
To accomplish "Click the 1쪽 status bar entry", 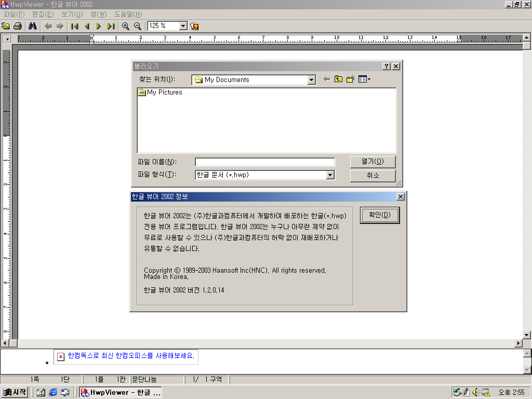I will (x=35, y=380).
